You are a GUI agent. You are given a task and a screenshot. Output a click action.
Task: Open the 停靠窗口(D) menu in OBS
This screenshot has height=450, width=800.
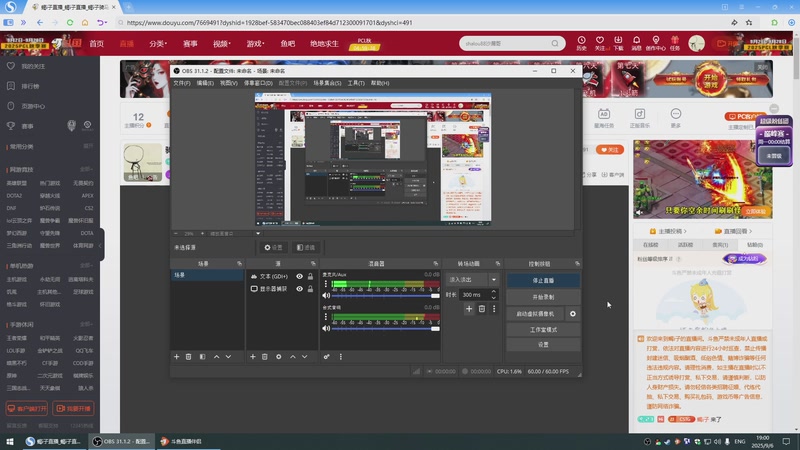click(258, 83)
